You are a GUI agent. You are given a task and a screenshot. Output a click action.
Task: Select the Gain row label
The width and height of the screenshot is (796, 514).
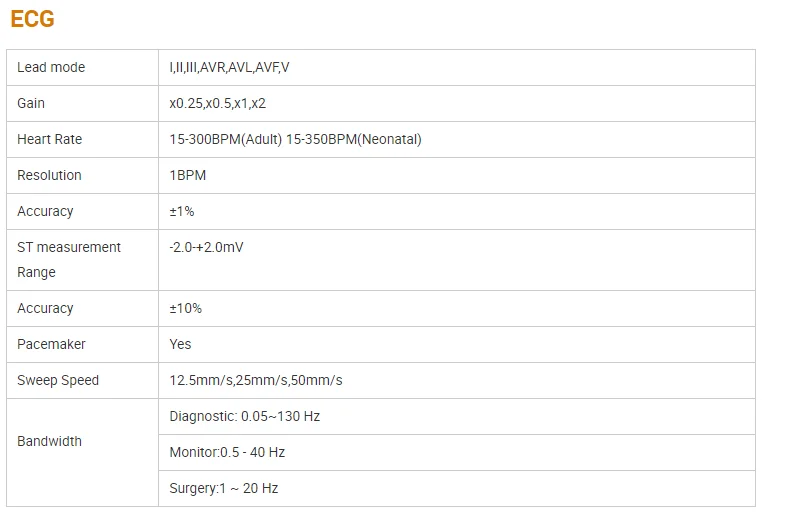31,104
